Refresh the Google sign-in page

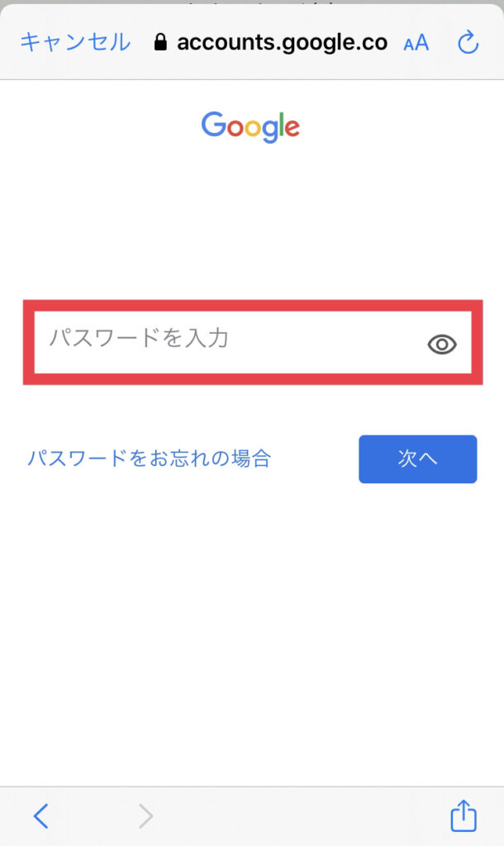coord(468,42)
